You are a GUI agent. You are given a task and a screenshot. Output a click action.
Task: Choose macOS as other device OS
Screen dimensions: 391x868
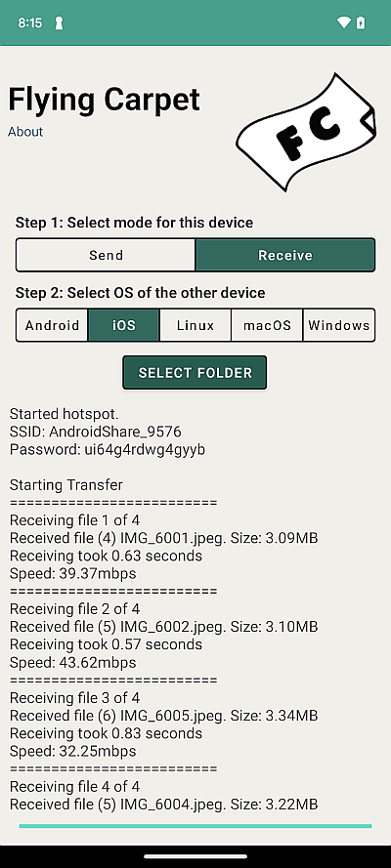click(x=267, y=325)
